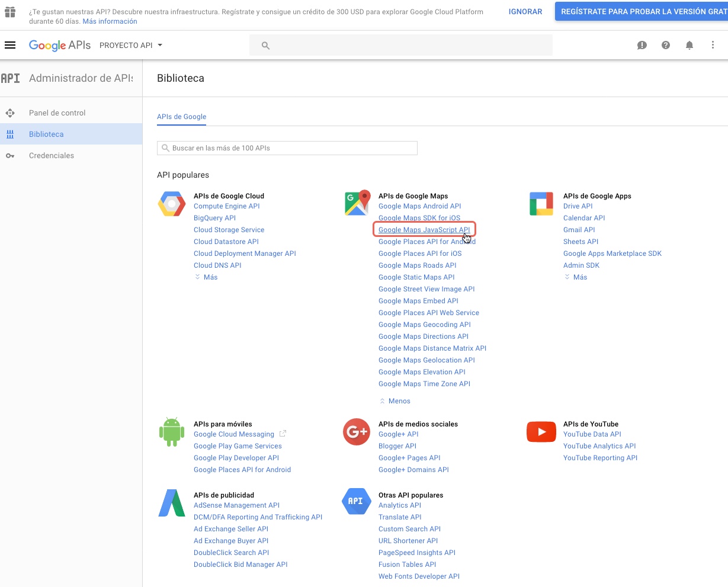The width and height of the screenshot is (728, 587).
Task: Click the top search bar magnifier icon
Action: 265,46
